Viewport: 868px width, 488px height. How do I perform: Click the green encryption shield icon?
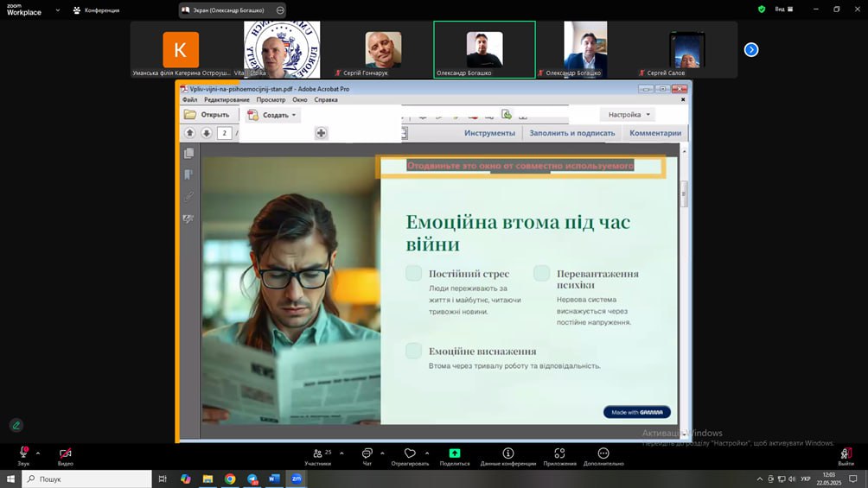(x=762, y=10)
